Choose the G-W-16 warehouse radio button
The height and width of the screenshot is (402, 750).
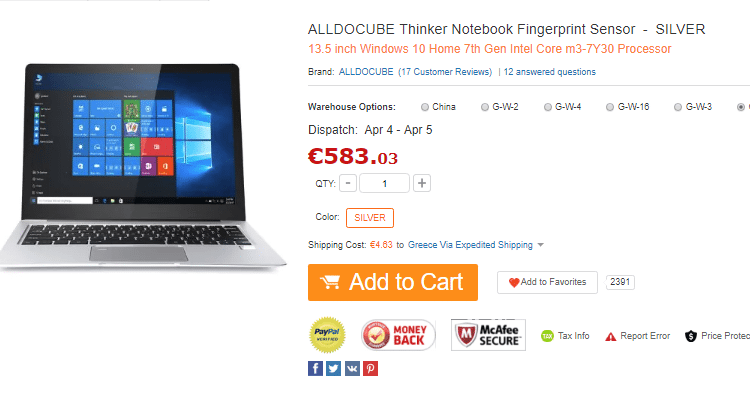[610, 107]
